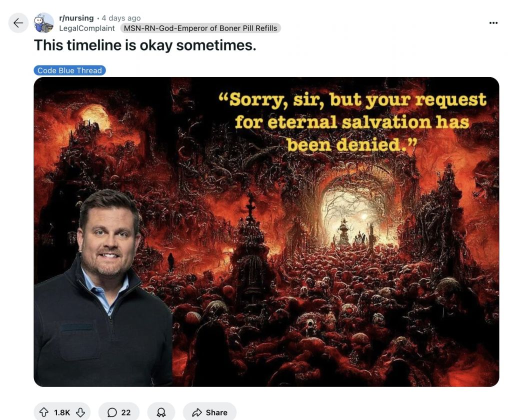The image size is (512, 420).
Task: Filter by Code Blue Thread flair
Action: tap(69, 70)
